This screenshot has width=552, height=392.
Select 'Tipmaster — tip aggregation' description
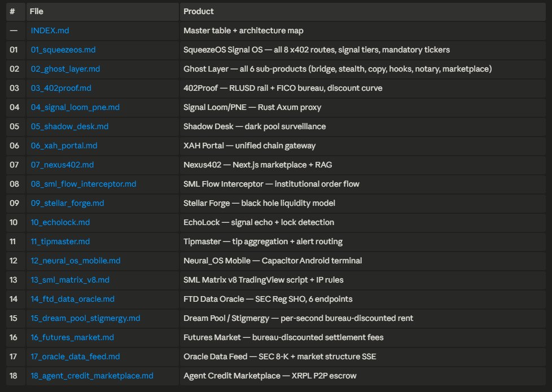(263, 241)
